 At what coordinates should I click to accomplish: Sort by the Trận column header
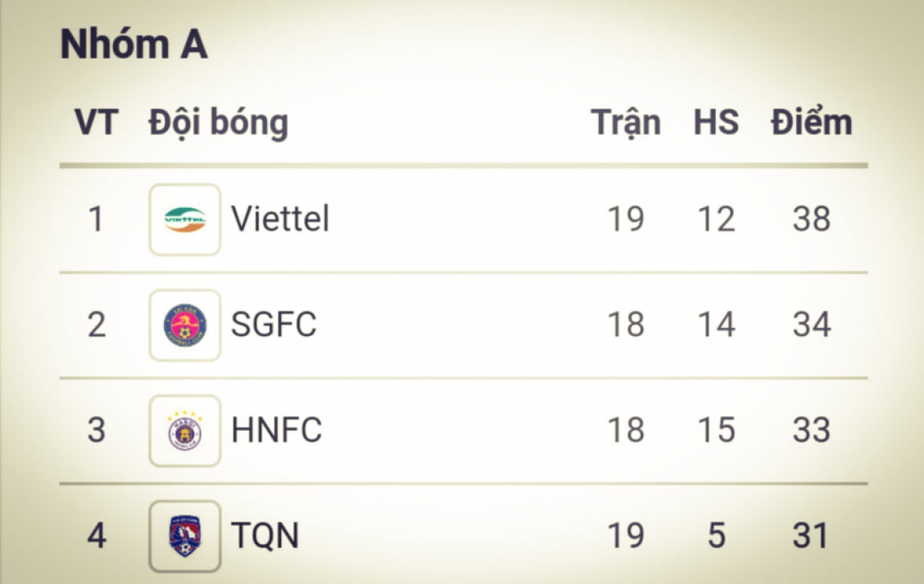pyautogui.click(x=625, y=123)
